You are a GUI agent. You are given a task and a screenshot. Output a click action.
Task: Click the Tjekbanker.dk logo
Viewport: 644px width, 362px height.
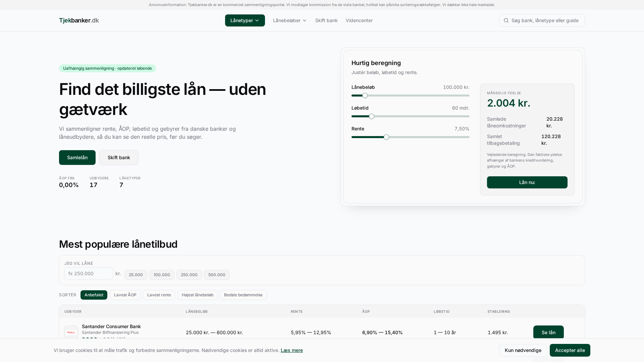(x=79, y=20)
